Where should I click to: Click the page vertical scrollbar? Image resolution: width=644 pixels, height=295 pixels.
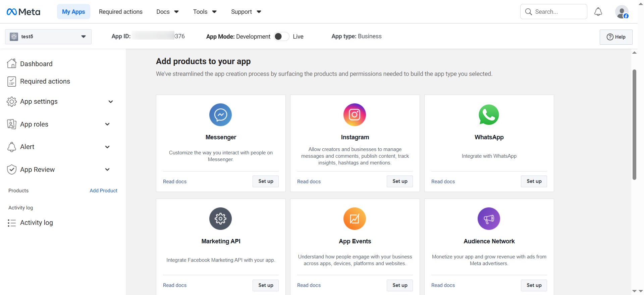pyautogui.click(x=634, y=124)
